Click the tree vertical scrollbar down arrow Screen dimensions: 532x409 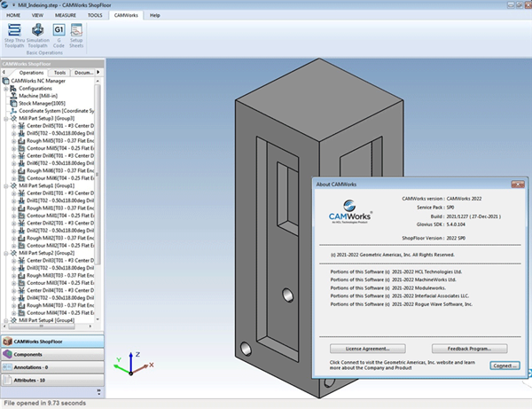click(98, 319)
